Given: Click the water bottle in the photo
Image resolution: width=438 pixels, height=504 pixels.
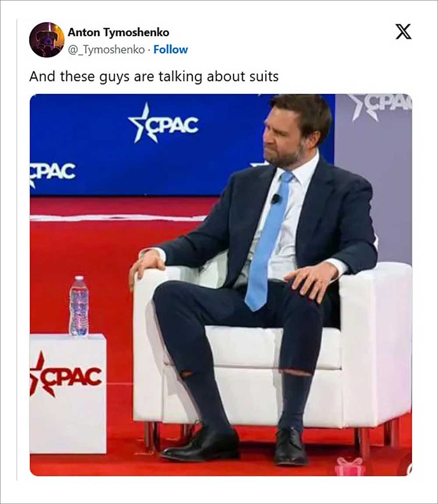Looking at the screenshot, I should (x=79, y=306).
